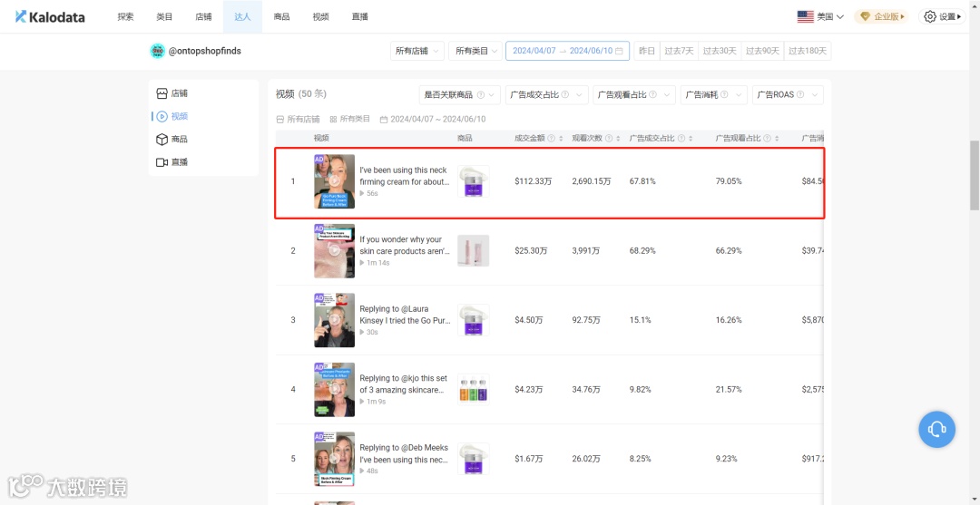Expand the 广告消耗 filter dropdown
Screen dimensions: 980x505
[714, 95]
